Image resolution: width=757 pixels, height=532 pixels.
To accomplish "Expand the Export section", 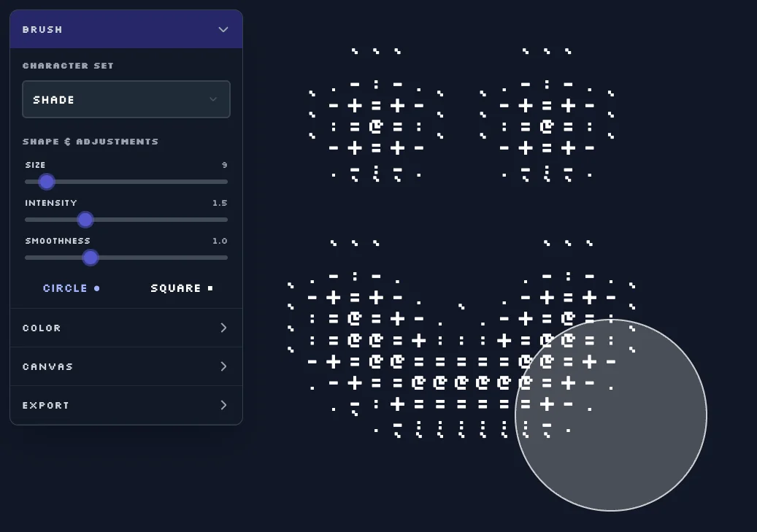I will click(x=126, y=405).
